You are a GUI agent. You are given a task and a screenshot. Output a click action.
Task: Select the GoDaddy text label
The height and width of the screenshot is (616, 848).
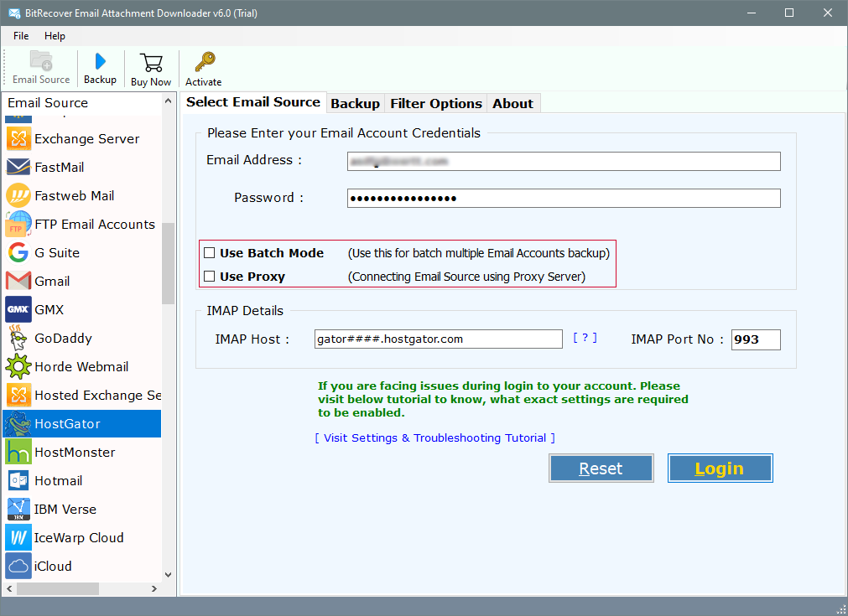(63, 339)
